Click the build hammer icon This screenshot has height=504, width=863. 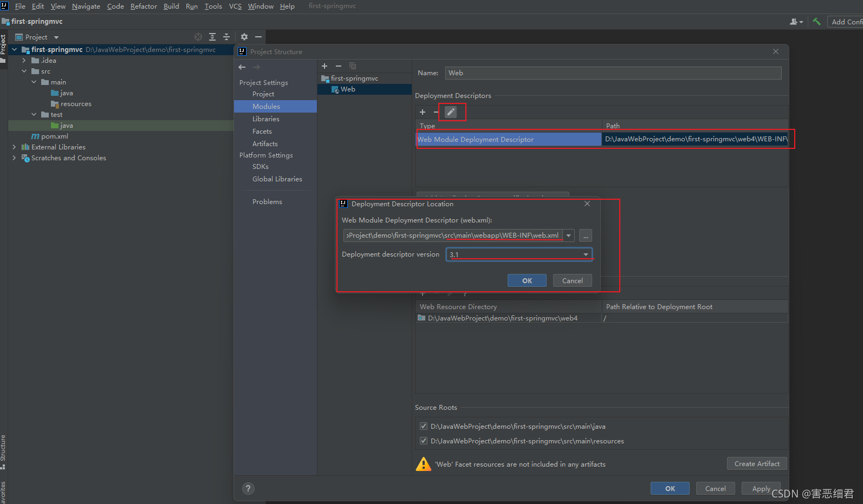point(816,22)
